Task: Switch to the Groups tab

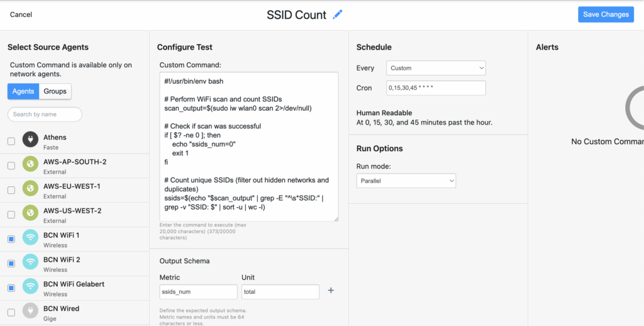Action: pyautogui.click(x=55, y=91)
